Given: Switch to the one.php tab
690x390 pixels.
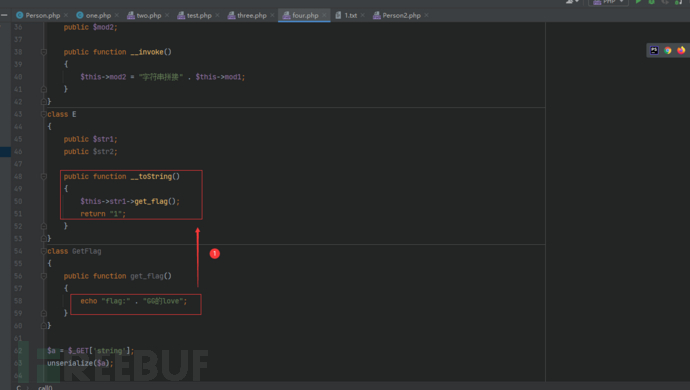Looking at the screenshot, I should tap(98, 15).
